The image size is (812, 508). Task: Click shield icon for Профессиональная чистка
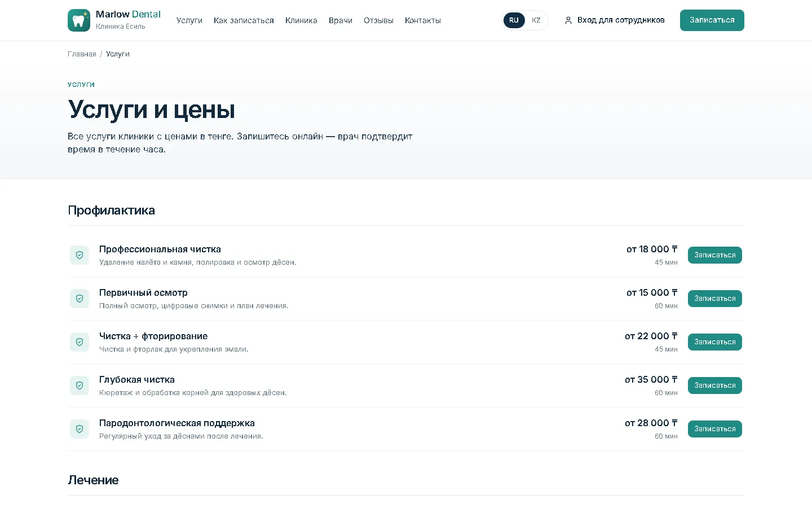coord(80,255)
